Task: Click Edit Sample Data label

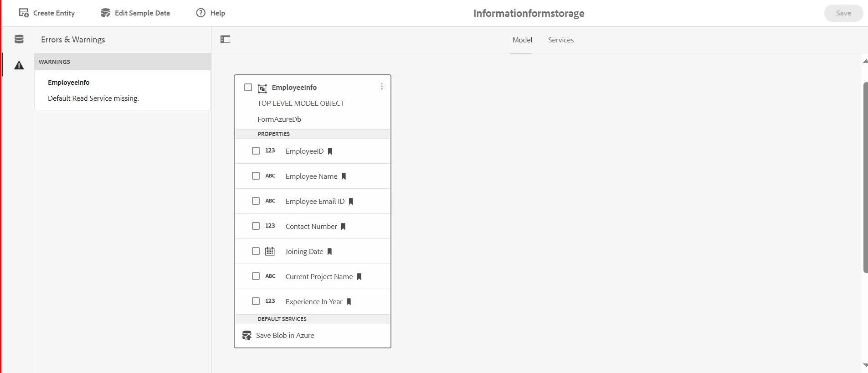Action: (142, 13)
